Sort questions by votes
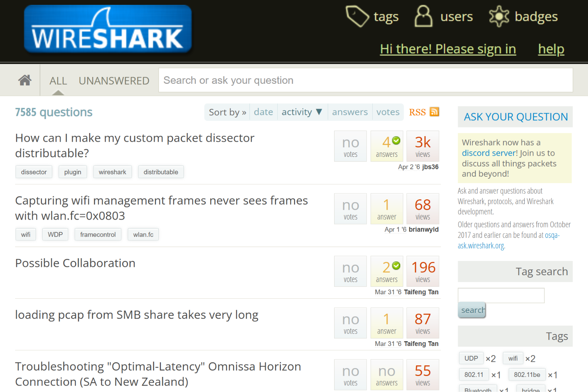Image resolution: width=588 pixels, height=392 pixels. tap(388, 112)
